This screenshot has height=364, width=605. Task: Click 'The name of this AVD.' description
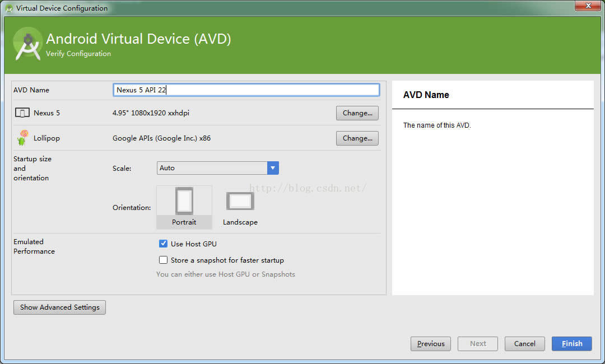click(x=437, y=125)
